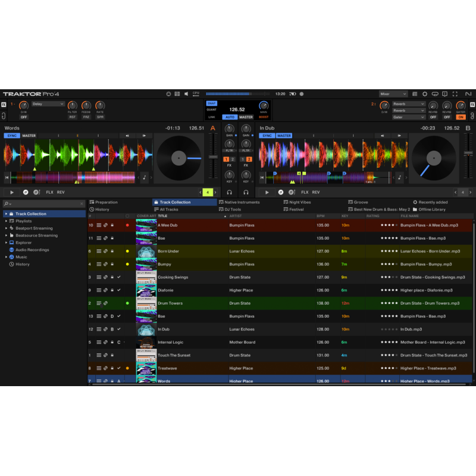Toggle REV reverse mode on deck B

point(316,192)
